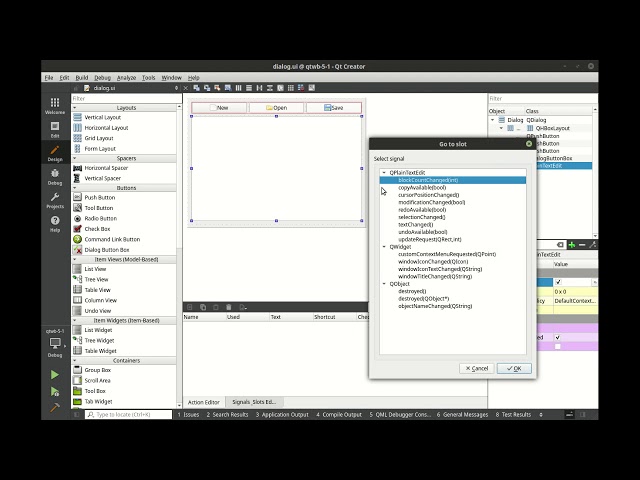This screenshot has width=640, height=480.
Task: Click widget box scrollbar down arrow
Action: 179,405
